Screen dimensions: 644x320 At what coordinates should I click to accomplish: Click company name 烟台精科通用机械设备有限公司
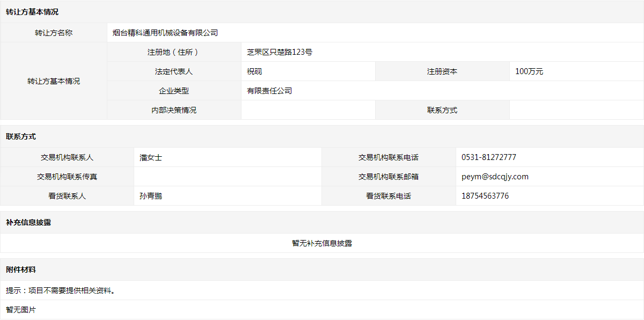(165, 33)
